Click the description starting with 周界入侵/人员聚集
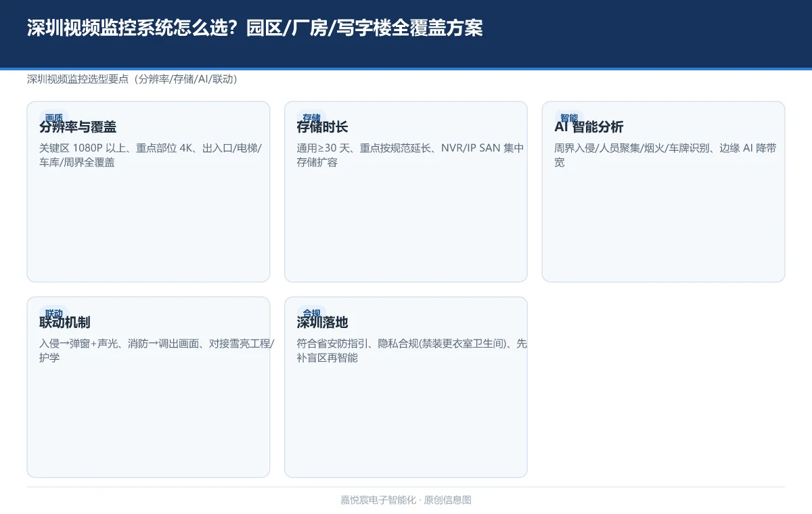 point(665,155)
